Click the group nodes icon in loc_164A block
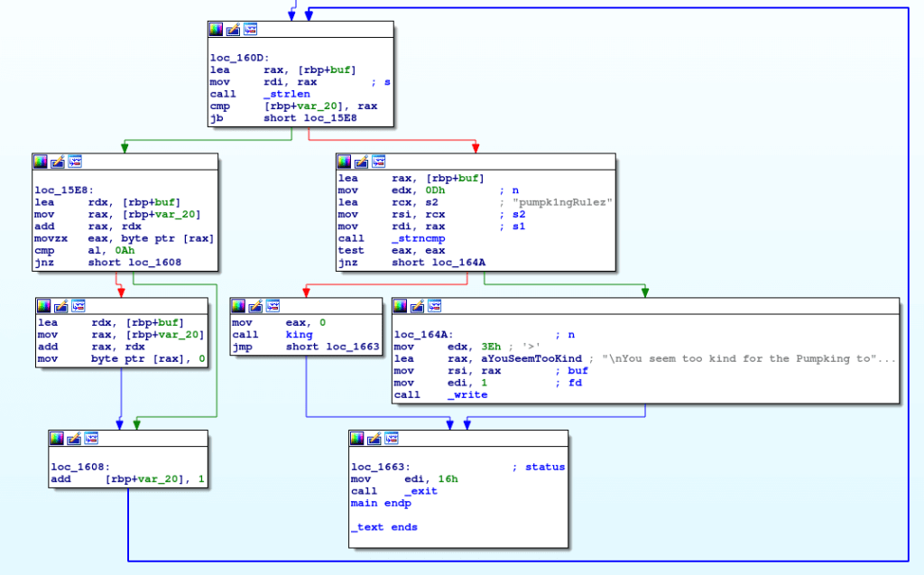The width and height of the screenshot is (924, 575). pyautogui.click(x=434, y=305)
